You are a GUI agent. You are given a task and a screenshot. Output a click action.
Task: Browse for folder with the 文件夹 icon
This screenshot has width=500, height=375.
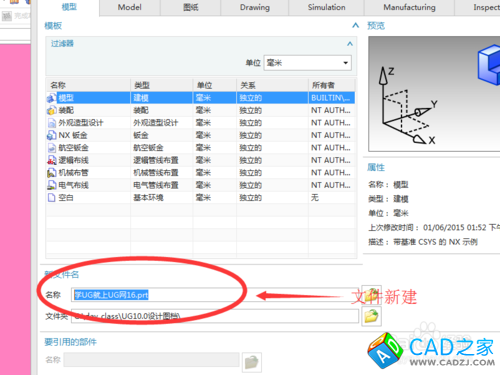tap(371, 316)
